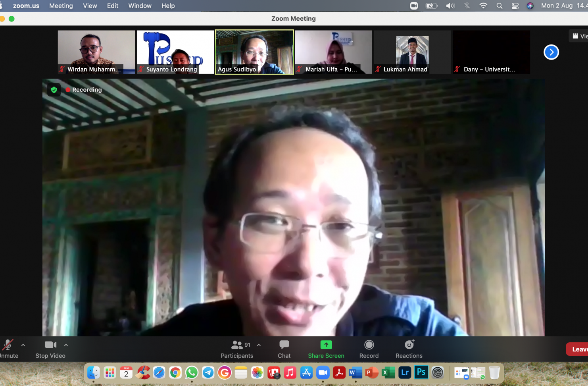The image size is (588, 386).
Task: Expand video options arrow beside Stop Video
Action: [66, 345]
